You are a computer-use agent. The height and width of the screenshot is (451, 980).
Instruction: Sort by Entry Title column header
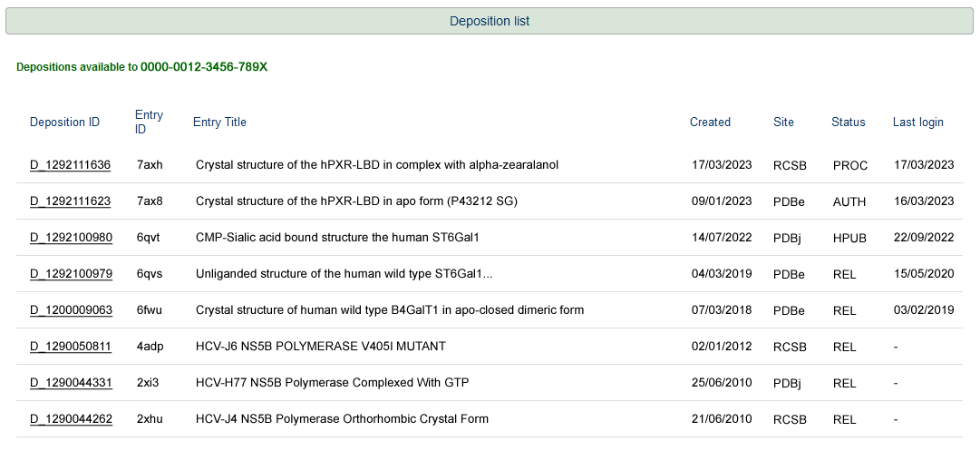tap(219, 123)
